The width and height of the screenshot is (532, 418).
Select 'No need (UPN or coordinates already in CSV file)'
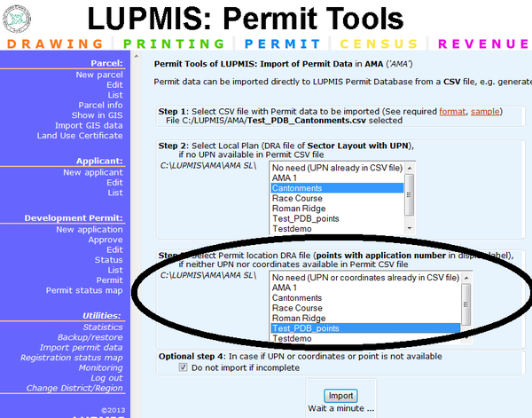coord(365,278)
